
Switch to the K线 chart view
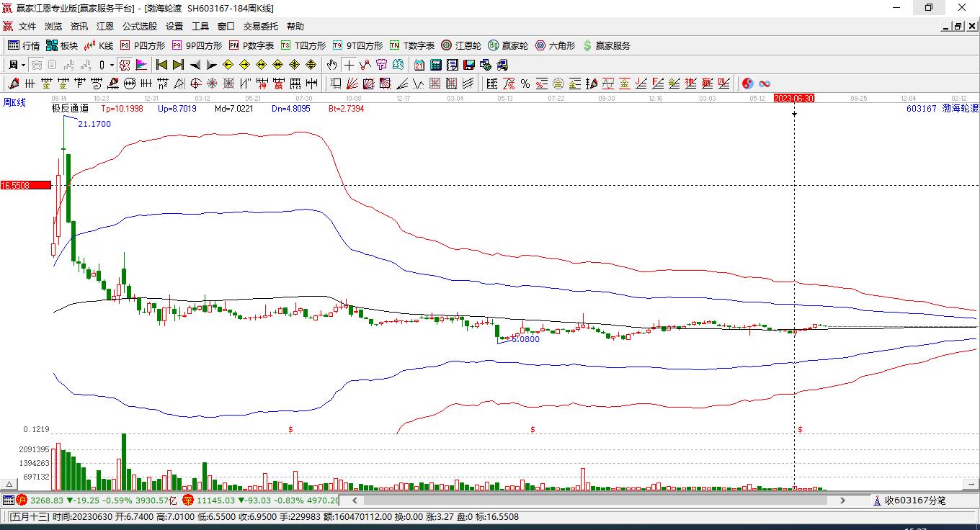pos(99,45)
